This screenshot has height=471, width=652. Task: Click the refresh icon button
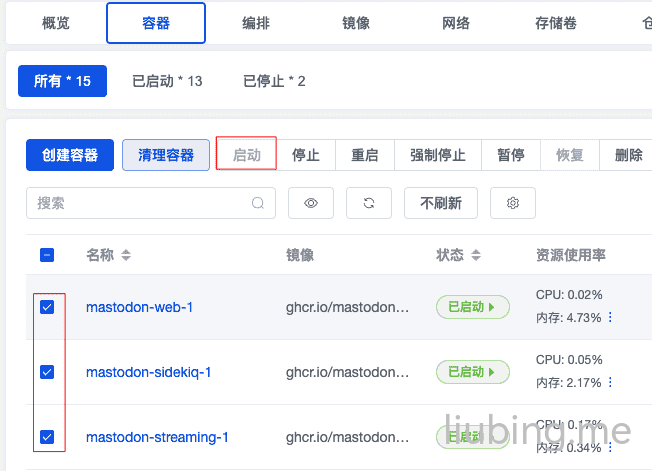(369, 203)
